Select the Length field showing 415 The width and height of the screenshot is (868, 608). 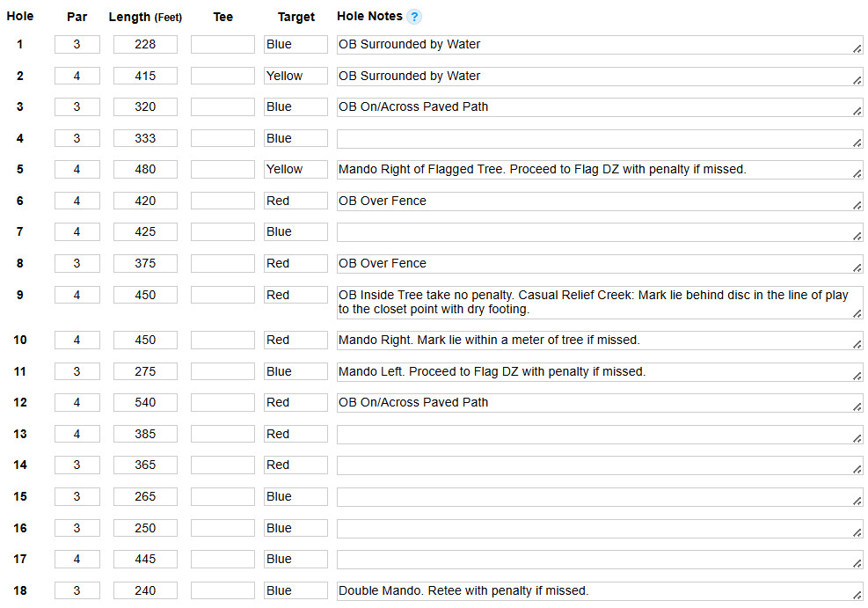tap(145, 76)
